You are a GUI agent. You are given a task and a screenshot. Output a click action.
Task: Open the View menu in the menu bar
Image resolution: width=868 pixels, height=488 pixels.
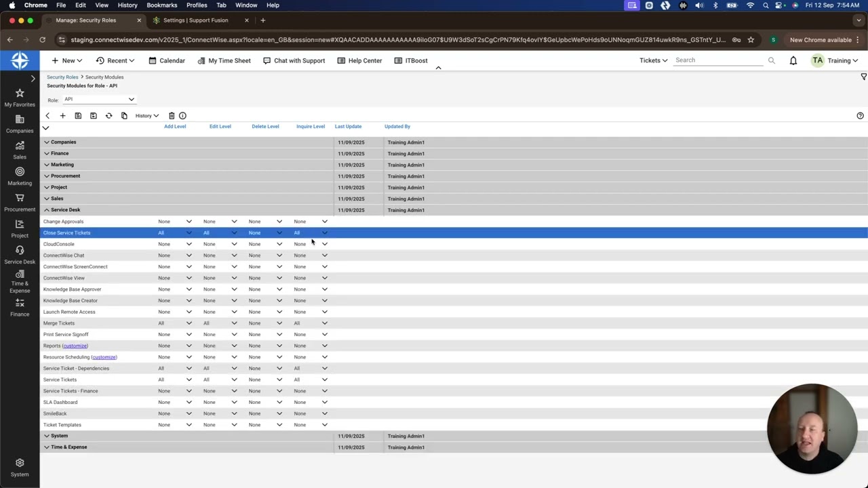[102, 5]
